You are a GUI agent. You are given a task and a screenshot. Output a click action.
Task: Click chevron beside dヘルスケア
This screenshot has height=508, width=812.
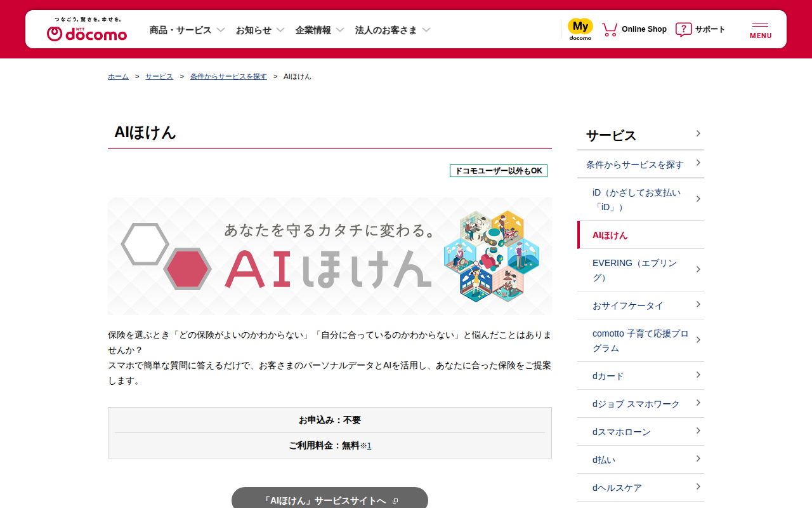coord(698,486)
